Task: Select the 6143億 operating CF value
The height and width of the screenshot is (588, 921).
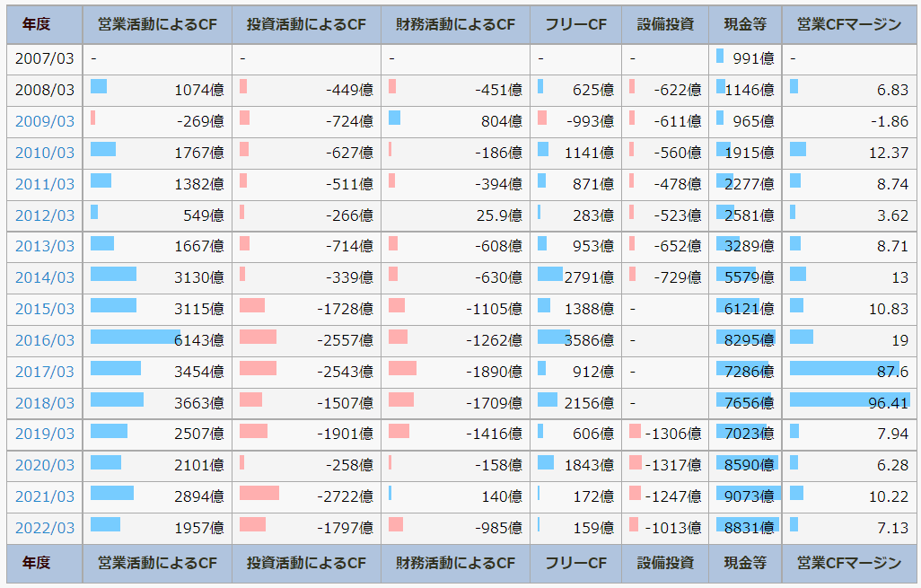Action: (x=199, y=341)
